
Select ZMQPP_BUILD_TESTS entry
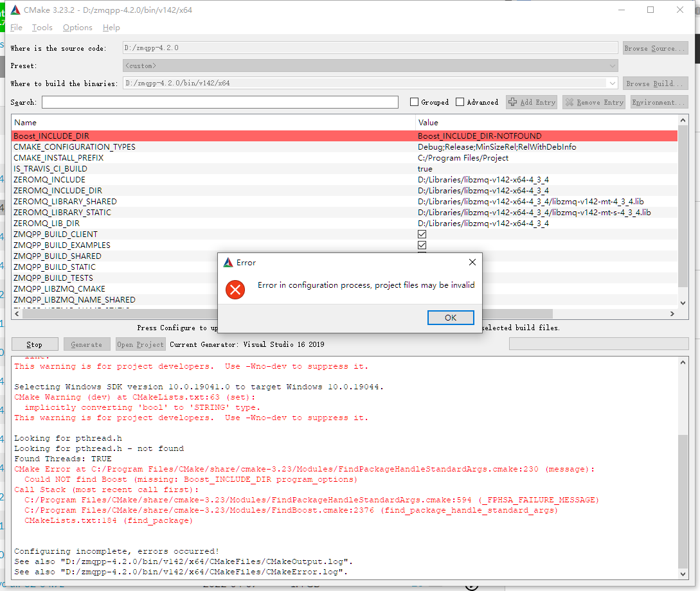[53, 278]
